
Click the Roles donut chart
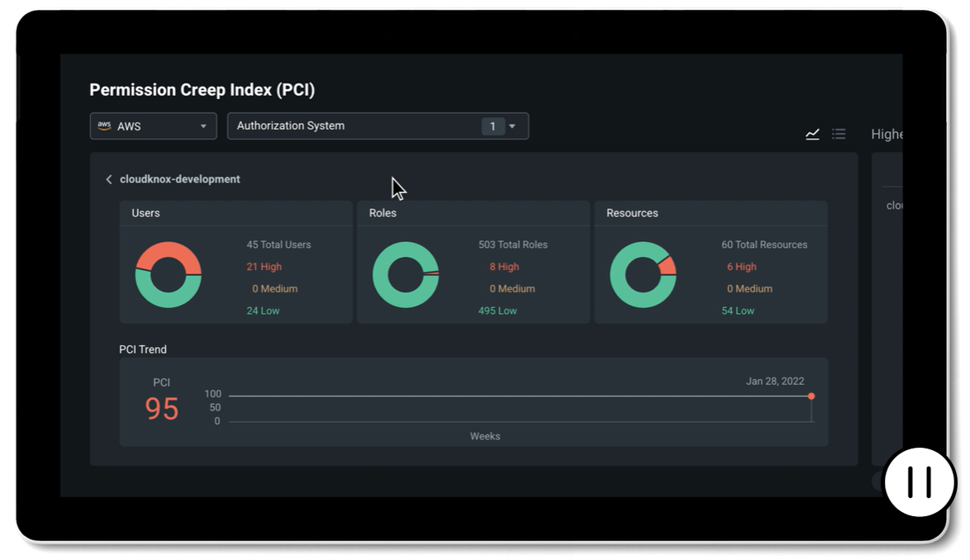tap(405, 275)
